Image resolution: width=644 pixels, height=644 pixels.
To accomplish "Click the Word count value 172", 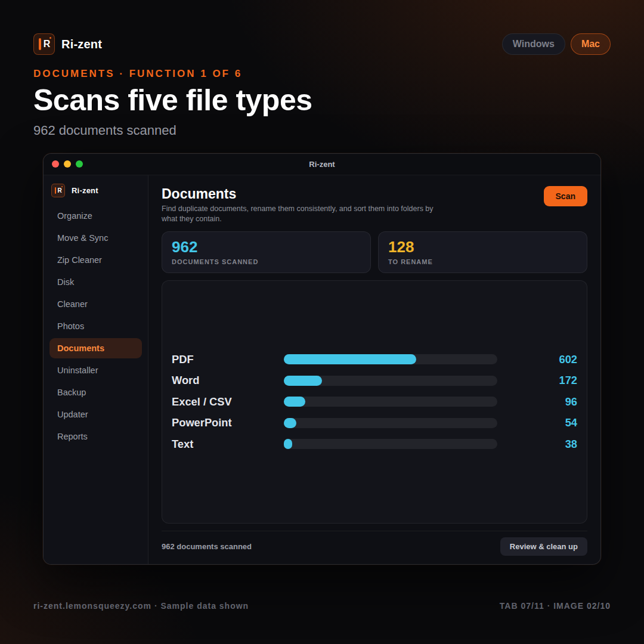I will [x=568, y=380].
